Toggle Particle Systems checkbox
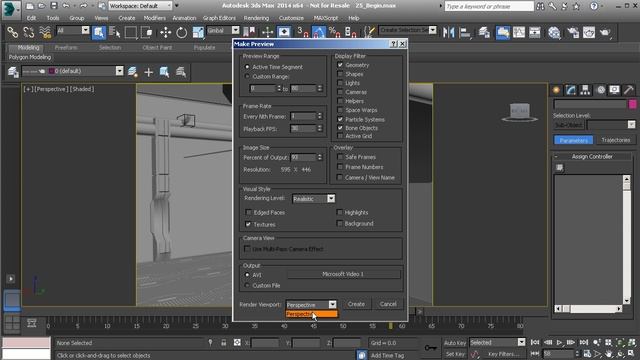This screenshot has width=640, height=360. [x=340, y=119]
